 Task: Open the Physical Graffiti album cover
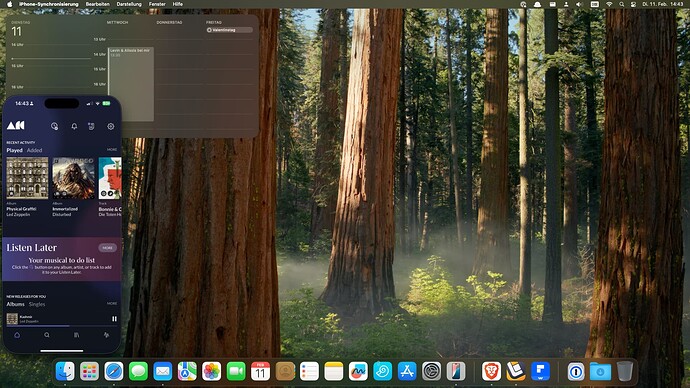click(27, 178)
